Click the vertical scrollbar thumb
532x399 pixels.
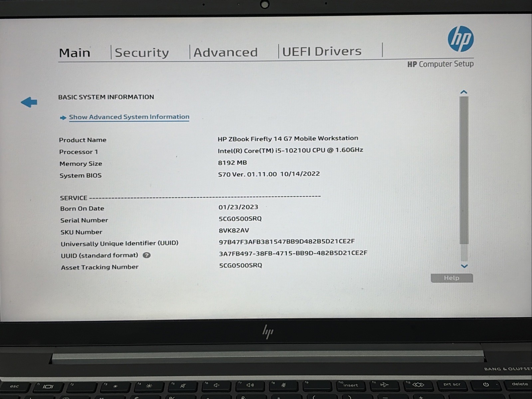(464, 170)
